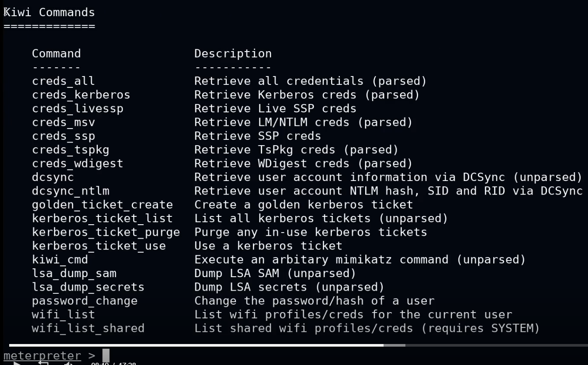588x365 pixels.
Task: Seek on the white video progress bar
Action: [196, 345]
